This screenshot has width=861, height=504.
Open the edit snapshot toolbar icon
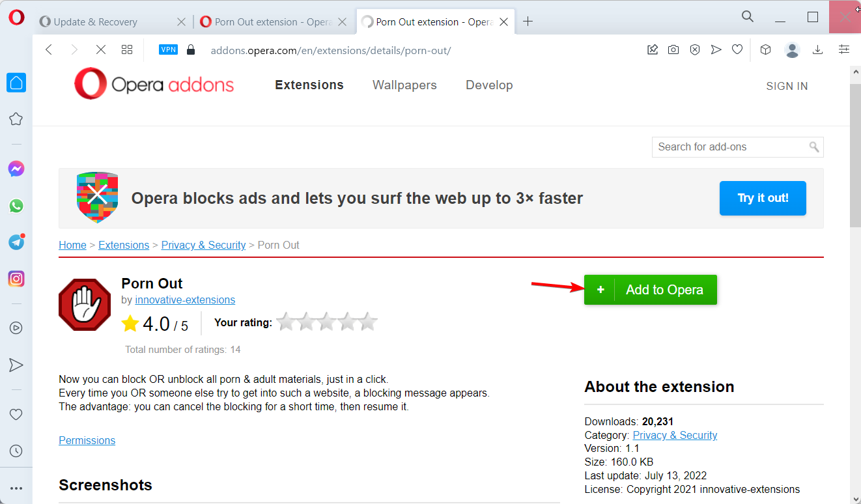click(653, 49)
